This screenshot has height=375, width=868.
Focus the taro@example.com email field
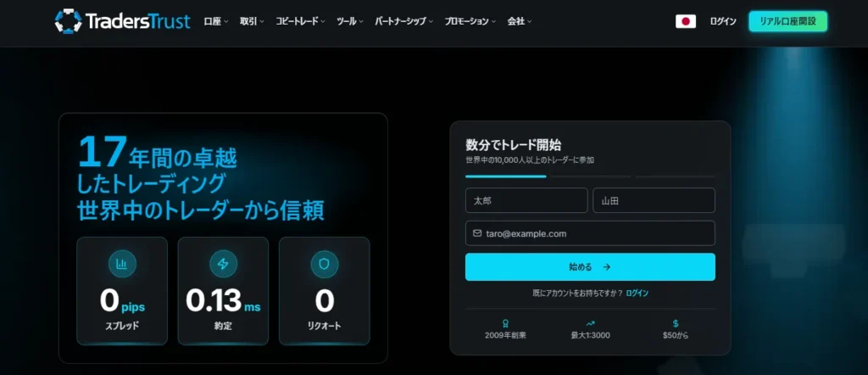[x=590, y=233]
